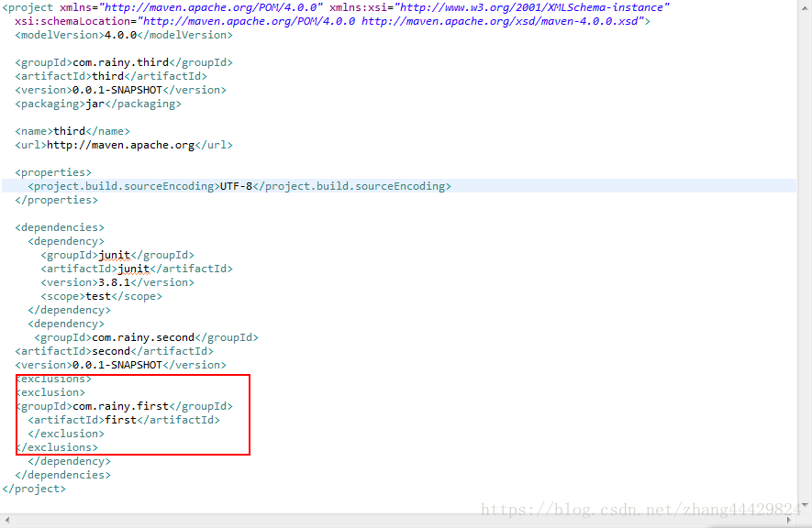Click the artifactId value third
This screenshot has width=812, height=528.
click(x=107, y=76)
